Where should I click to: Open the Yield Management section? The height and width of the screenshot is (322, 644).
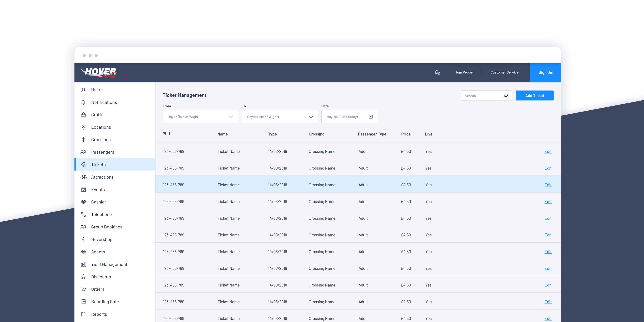pyautogui.click(x=109, y=264)
